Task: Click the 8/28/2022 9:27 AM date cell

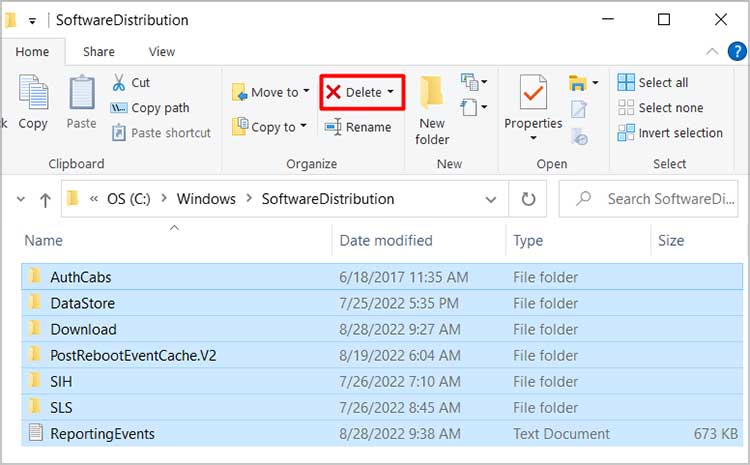Action: (399, 329)
